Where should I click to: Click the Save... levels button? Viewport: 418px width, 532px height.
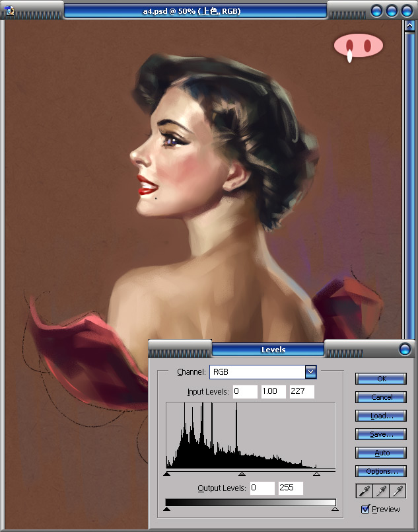[381, 434]
